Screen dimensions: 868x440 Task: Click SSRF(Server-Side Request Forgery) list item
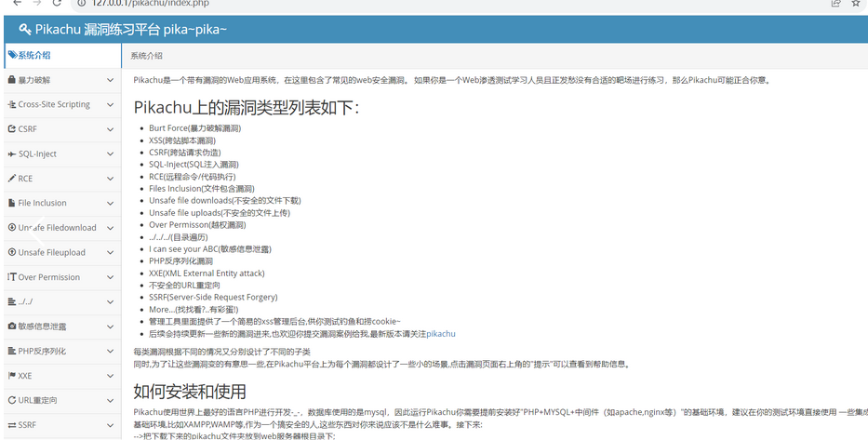click(213, 297)
